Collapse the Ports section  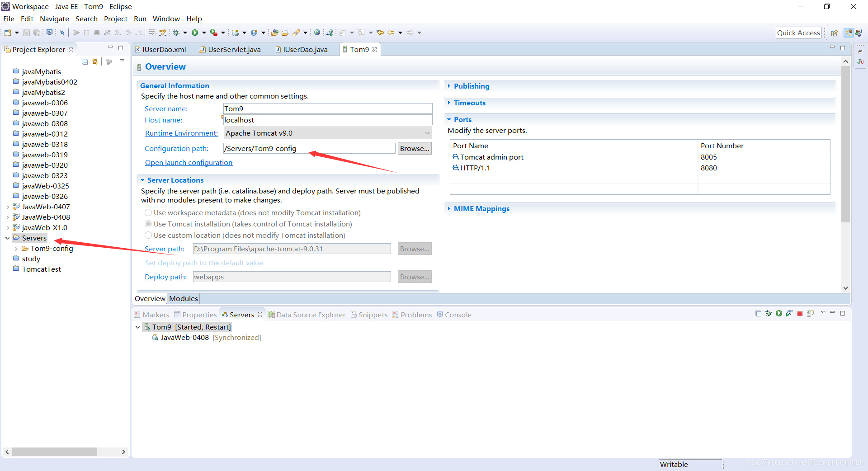point(449,119)
